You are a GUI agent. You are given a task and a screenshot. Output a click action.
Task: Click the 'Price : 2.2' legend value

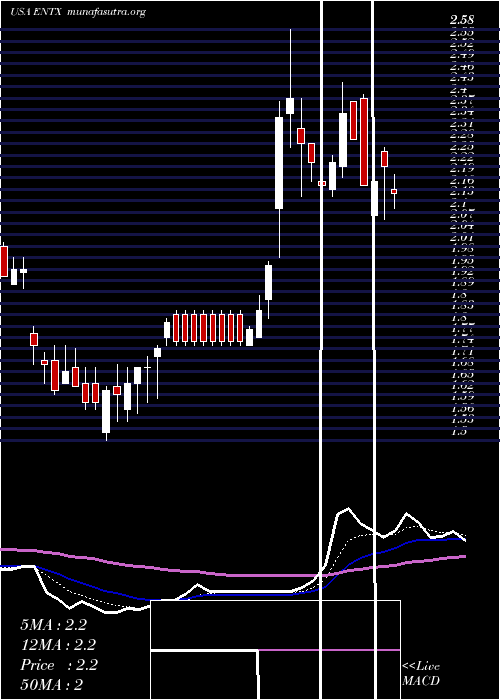tap(59, 665)
